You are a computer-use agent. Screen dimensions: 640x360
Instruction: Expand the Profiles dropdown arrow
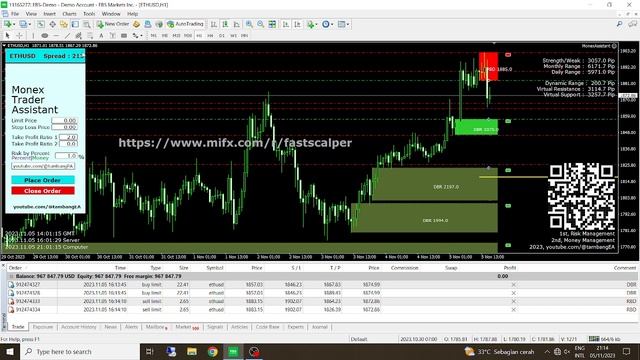tap(29, 24)
